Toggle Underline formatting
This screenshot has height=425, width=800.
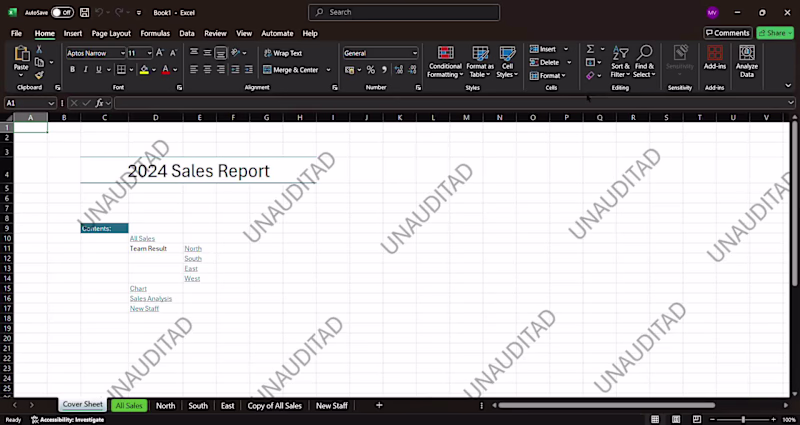pos(98,69)
